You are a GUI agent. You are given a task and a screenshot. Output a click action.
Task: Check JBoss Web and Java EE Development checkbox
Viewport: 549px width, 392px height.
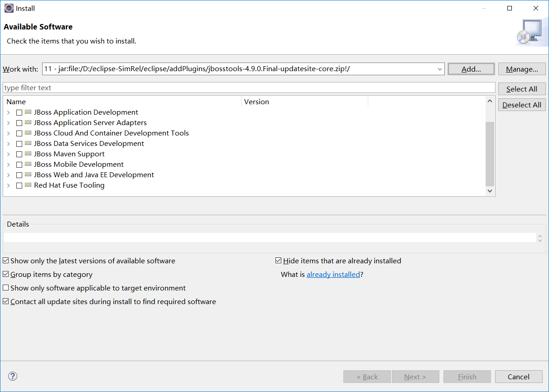pyautogui.click(x=19, y=175)
